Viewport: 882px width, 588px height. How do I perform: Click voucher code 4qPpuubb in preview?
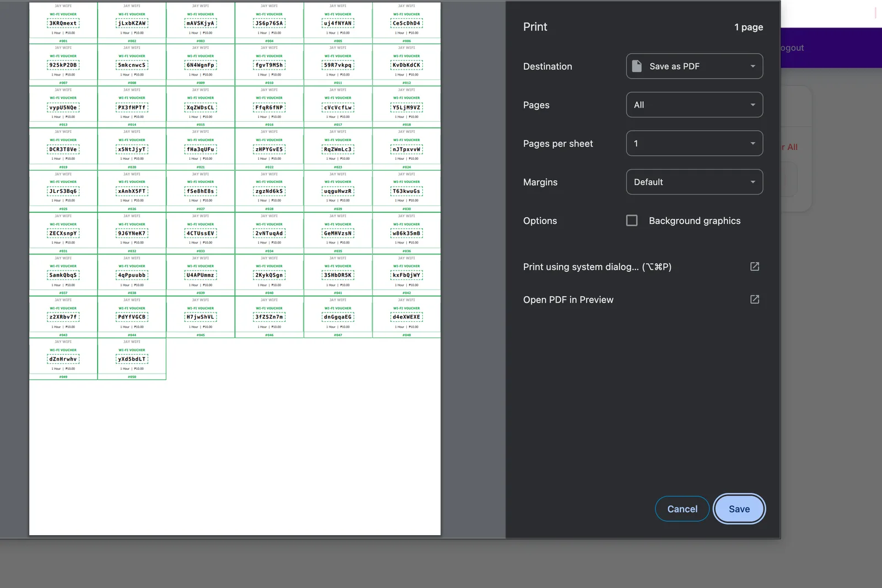[132, 275]
